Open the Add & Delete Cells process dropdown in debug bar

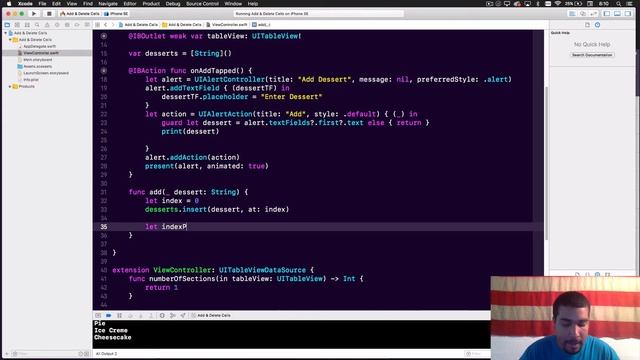[x=211, y=316]
